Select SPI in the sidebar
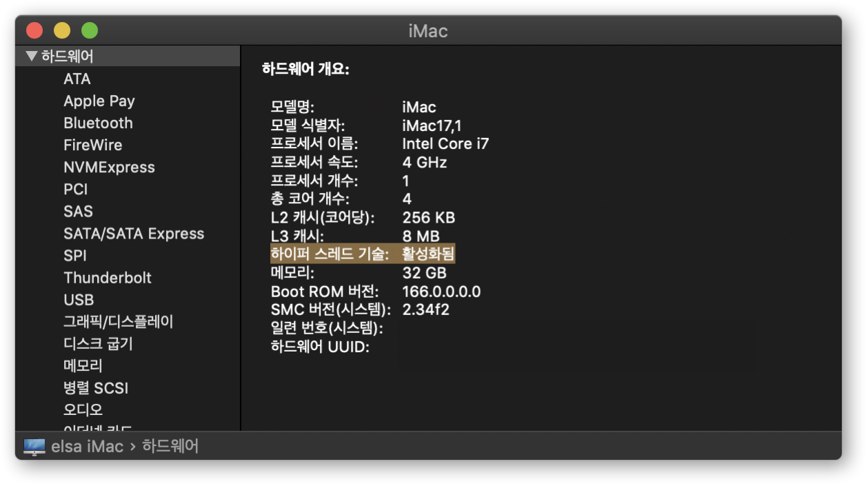 coord(75,255)
